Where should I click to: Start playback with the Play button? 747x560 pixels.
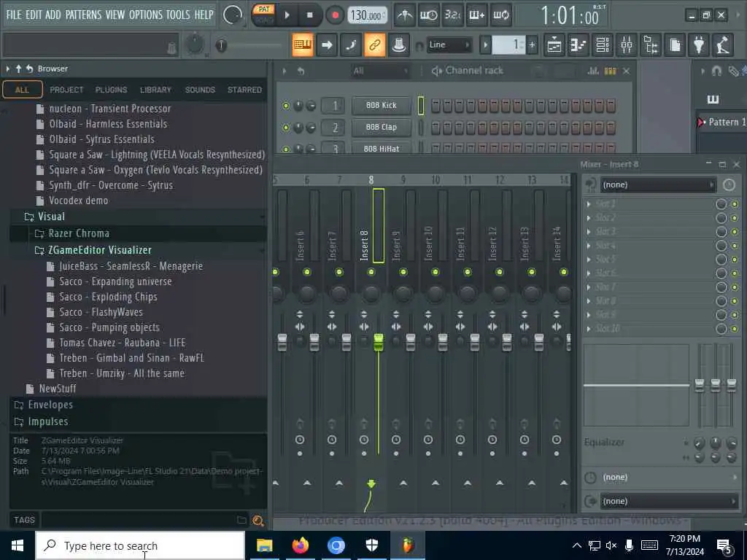pos(287,15)
